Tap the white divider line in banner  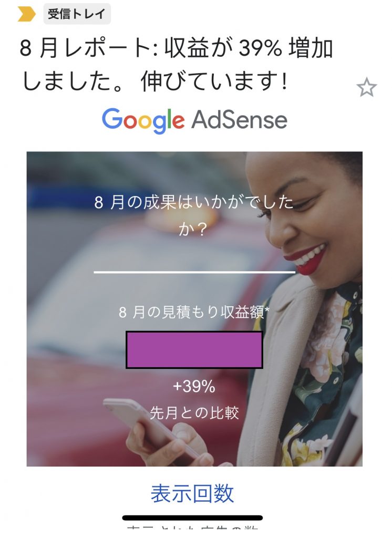pyautogui.click(x=194, y=272)
